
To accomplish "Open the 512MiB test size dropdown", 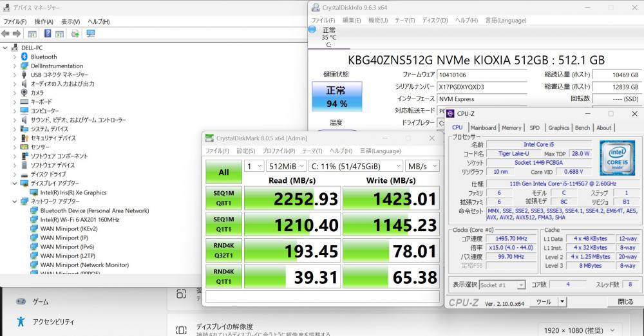I will [286, 166].
